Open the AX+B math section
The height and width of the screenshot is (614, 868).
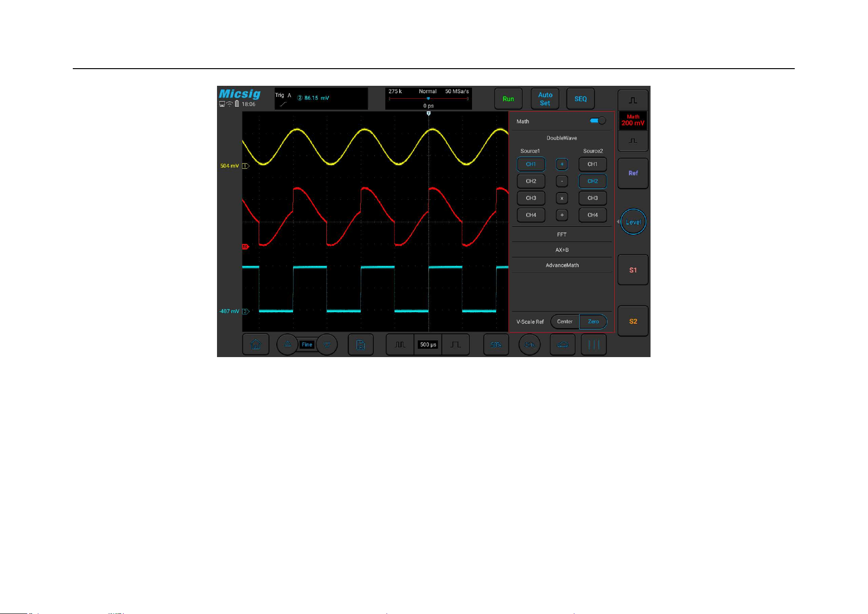pyautogui.click(x=562, y=250)
